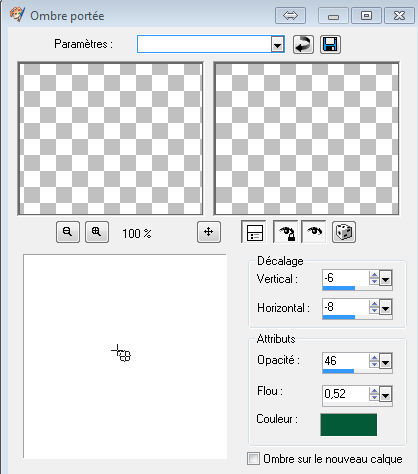418x474 pixels.
Task: Open the Paramètres preset dropdown
Action: point(277,44)
